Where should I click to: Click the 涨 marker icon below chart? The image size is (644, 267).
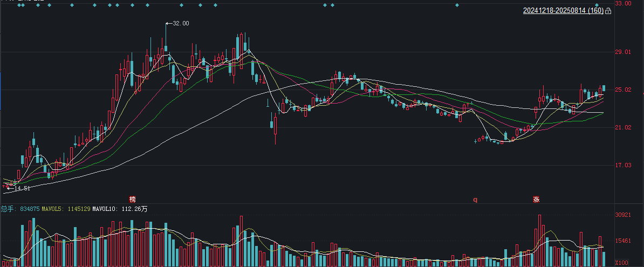coord(536,199)
